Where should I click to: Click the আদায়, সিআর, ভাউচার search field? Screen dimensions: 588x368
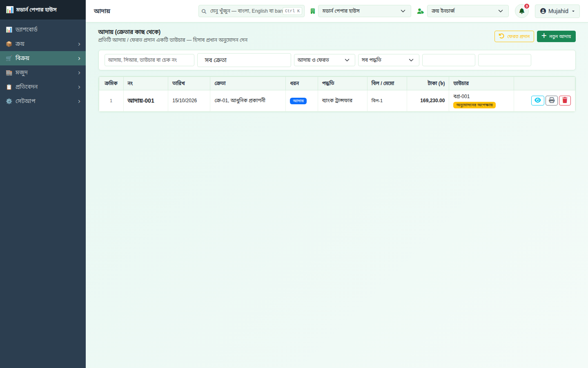149,60
